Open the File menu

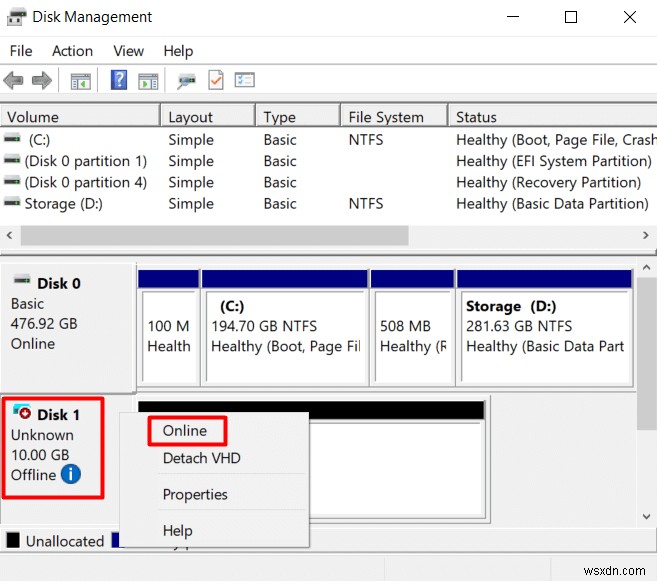pos(21,51)
